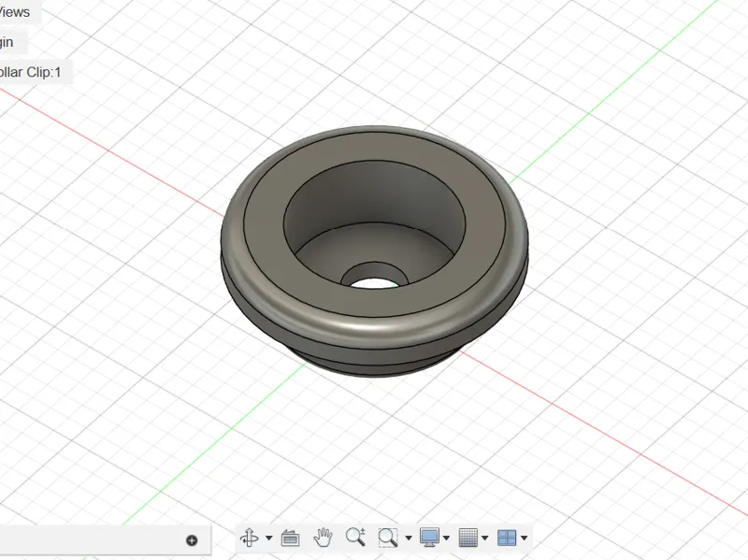This screenshot has width=748, height=560.
Task: Activate the Pan hand tool
Action: pos(323,538)
